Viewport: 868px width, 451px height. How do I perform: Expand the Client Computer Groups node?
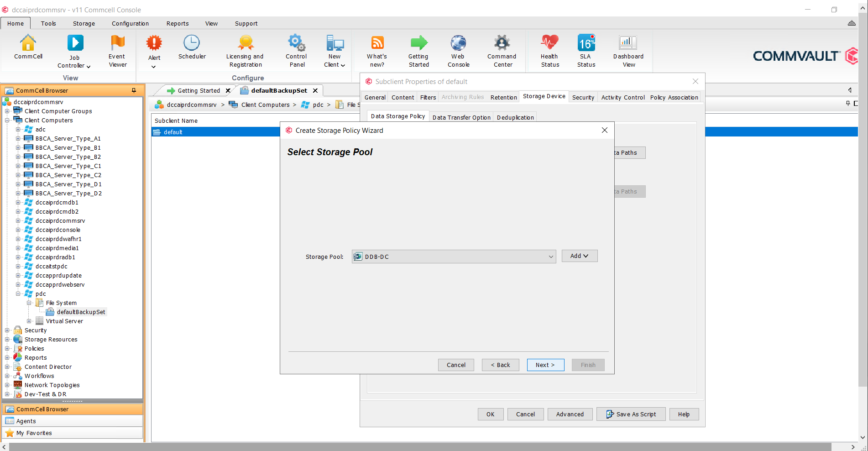tap(7, 111)
